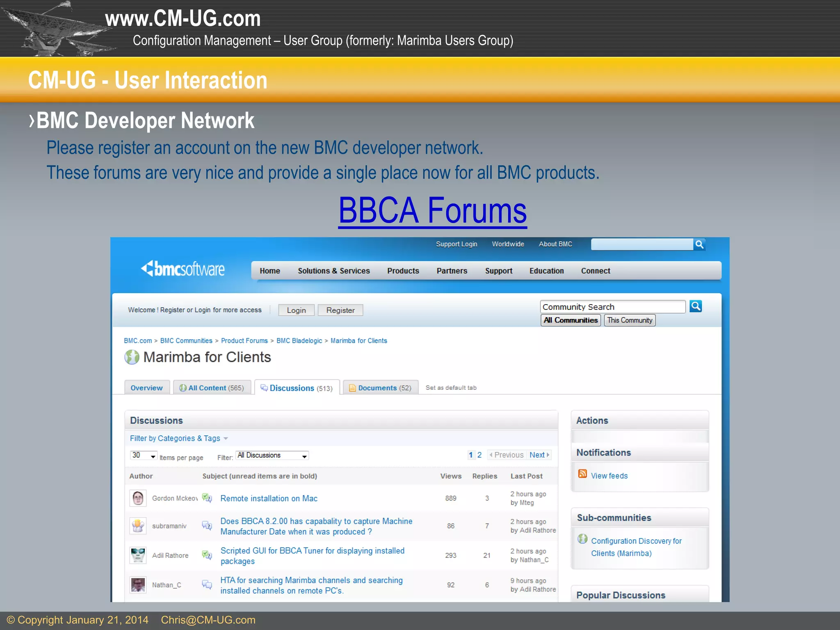Click subramaniv's avatar picture

[138, 526]
